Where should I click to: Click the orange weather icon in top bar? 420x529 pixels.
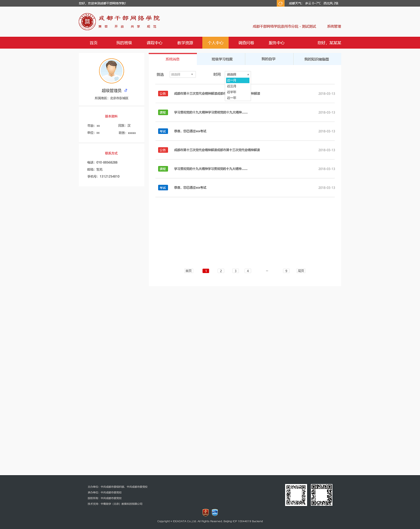coord(281,3)
